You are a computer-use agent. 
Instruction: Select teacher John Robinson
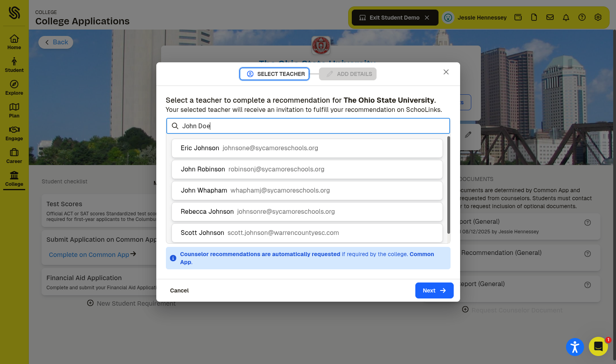(307, 169)
